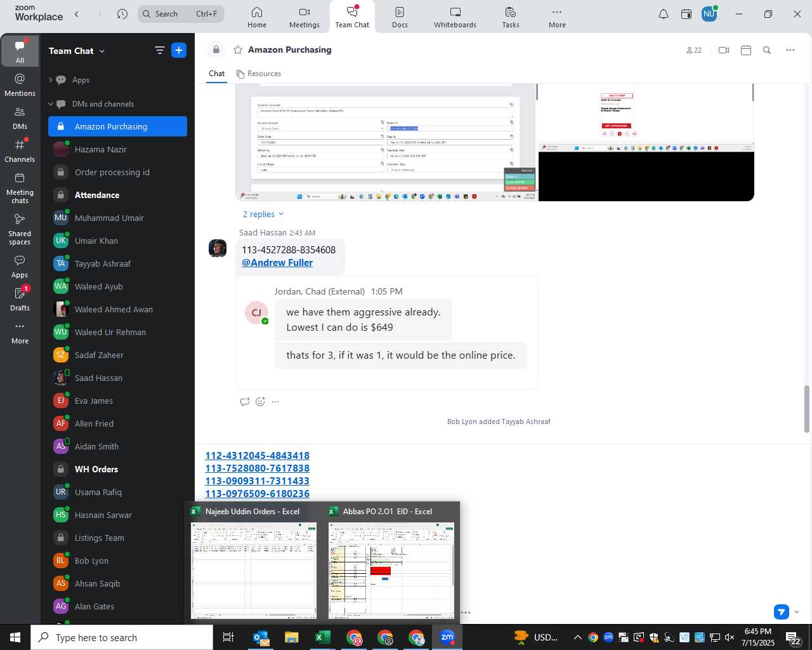Open Shared spaces in sidebar
The width and height of the screenshot is (812, 650).
pos(20,229)
